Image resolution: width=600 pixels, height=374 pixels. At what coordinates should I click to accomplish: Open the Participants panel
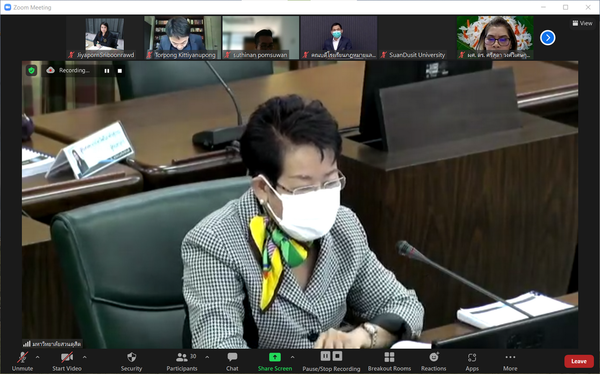[x=182, y=362]
